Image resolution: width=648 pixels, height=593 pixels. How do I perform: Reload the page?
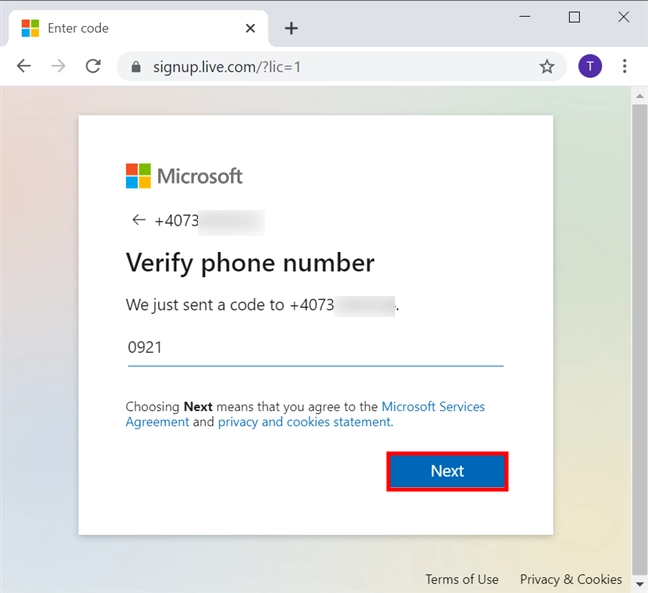pyautogui.click(x=93, y=66)
